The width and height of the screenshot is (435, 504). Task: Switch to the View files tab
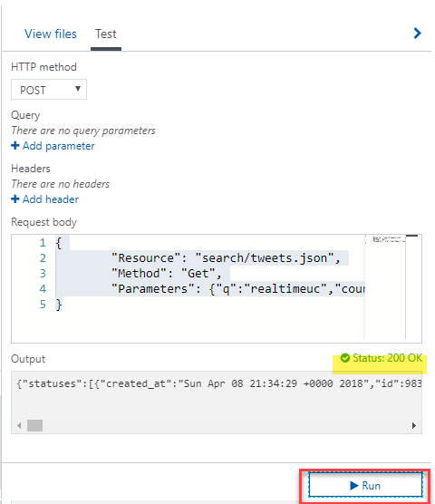click(x=51, y=34)
